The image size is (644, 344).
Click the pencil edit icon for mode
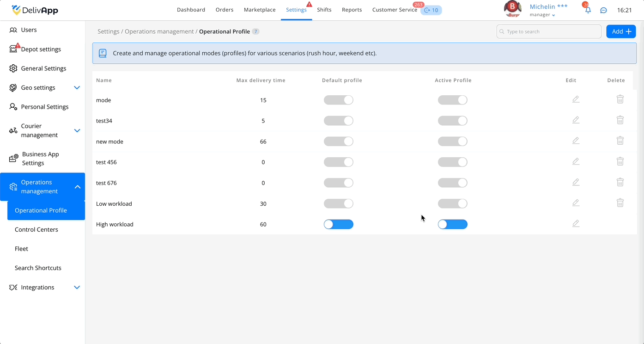[576, 99]
